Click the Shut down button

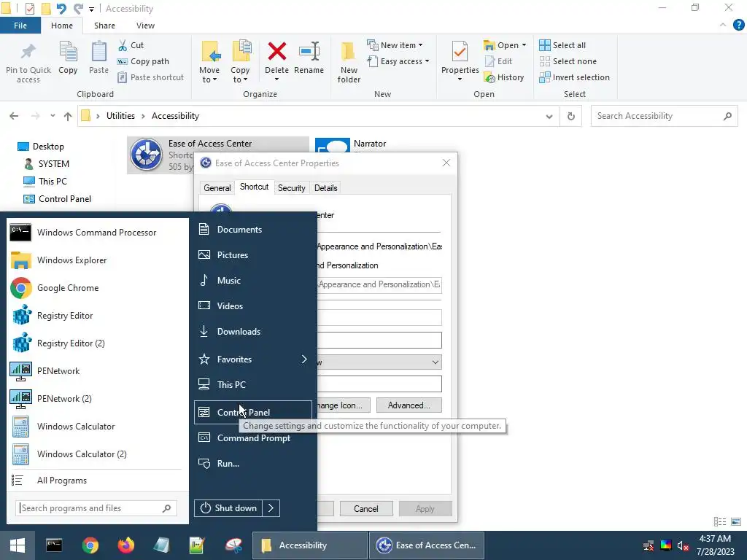[x=228, y=508]
